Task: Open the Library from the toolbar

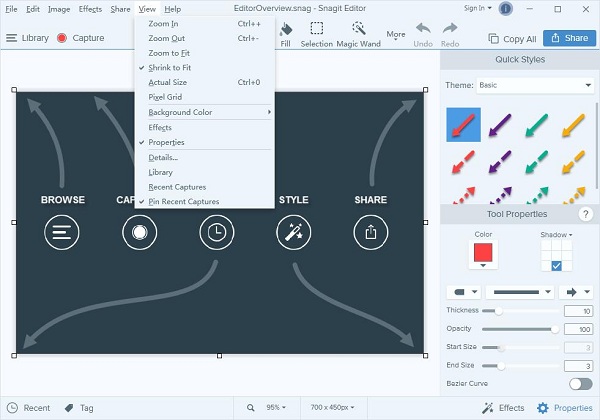Action: 27,39
